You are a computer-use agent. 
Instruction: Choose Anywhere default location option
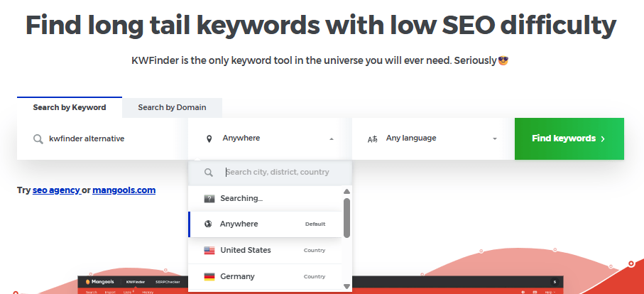pyautogui.click(x=265, y=224)
